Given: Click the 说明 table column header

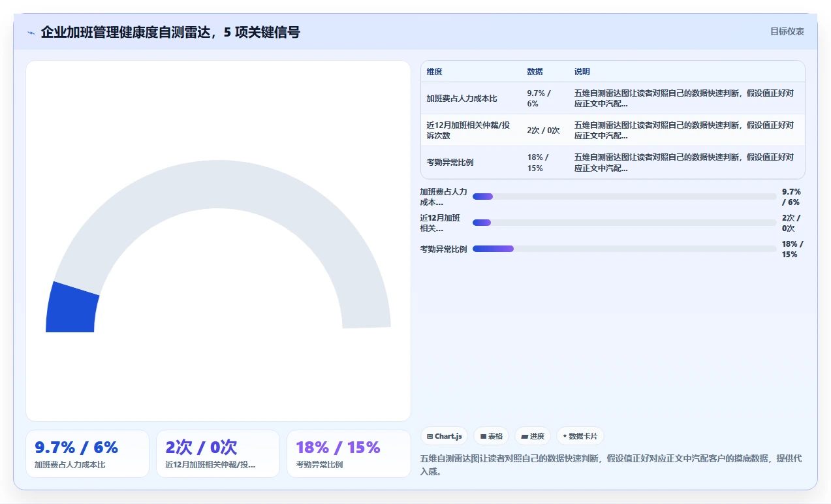Looking at the screenshot, I should 582,72.
